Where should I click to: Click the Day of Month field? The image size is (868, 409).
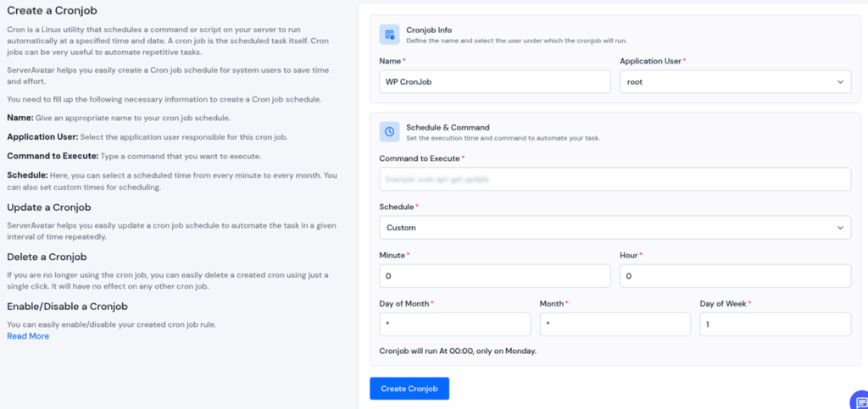(455, 324)
